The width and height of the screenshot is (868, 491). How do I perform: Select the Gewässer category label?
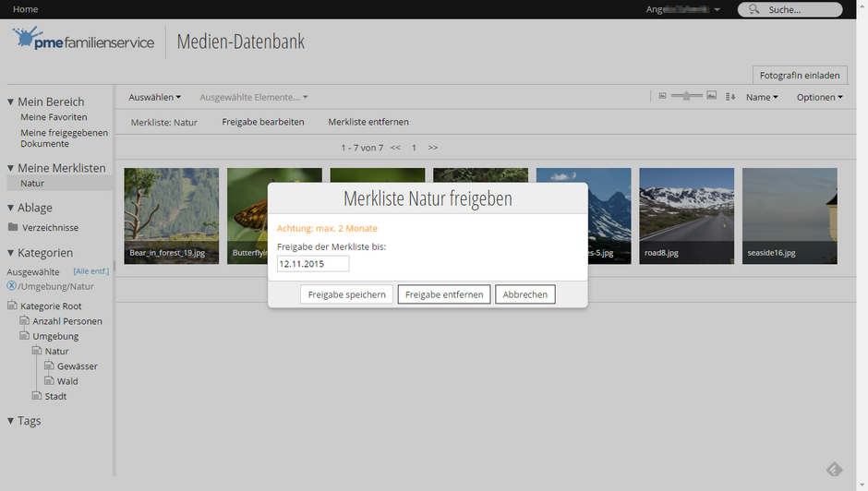(78, 365)
